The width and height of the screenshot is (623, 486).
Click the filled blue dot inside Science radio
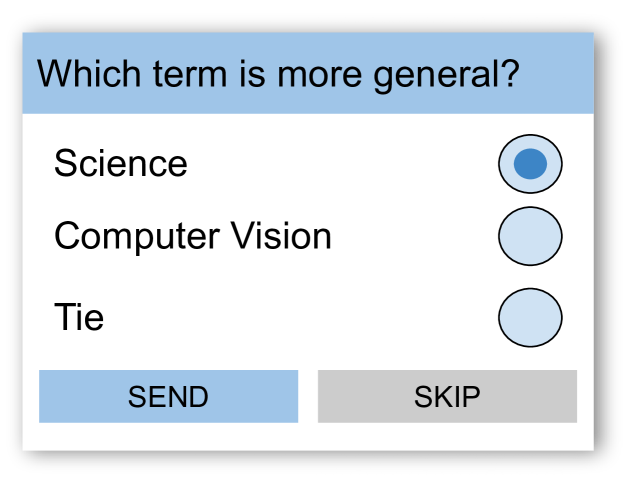[x=530, y=164]
